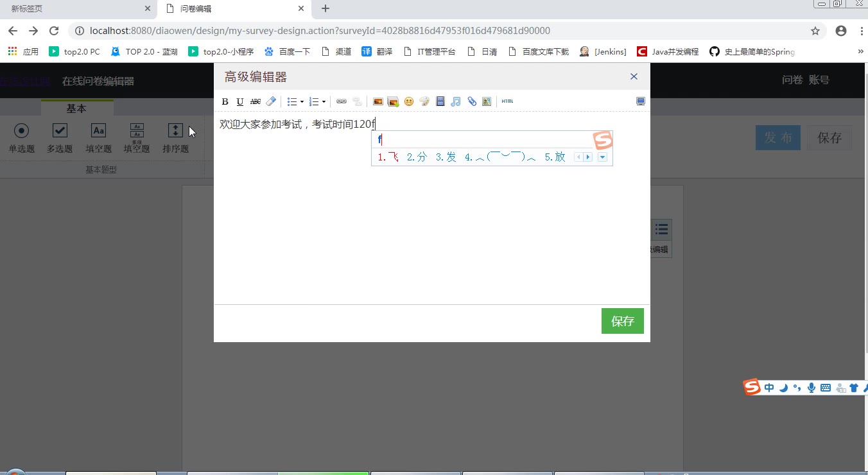Open the IT管理平台 bookmark
Image resolution: width=868 pixels, height=475 pixels.
(429, 52)
